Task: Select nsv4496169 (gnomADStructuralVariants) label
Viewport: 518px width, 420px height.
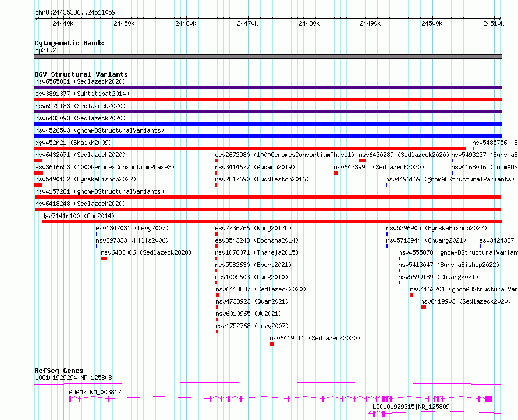Action: tap(450, 179)
